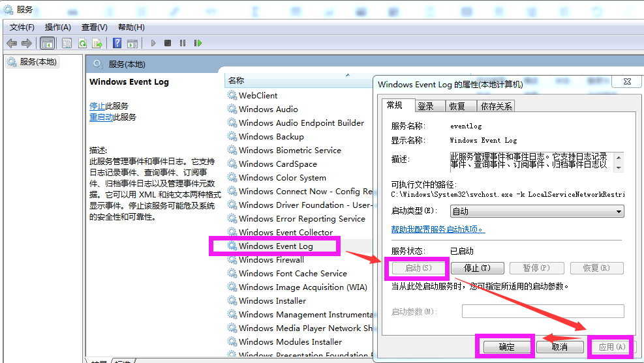Click the 恢复(R) button in service status
The width and height of the screenshot is (644, 363).
[597, 269]
